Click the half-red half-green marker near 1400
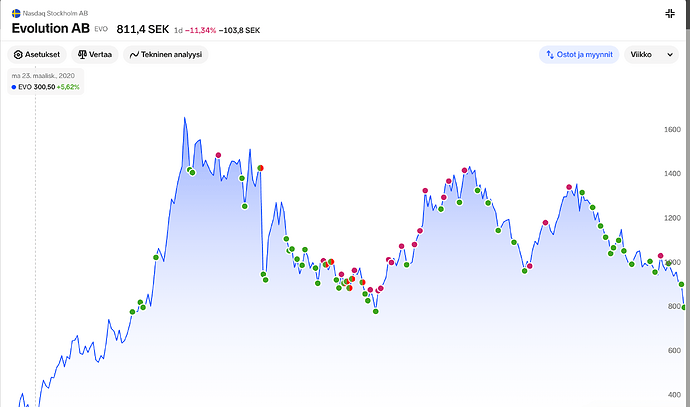Viewport: 690px width, 407px height. click(x=260, y=168)
